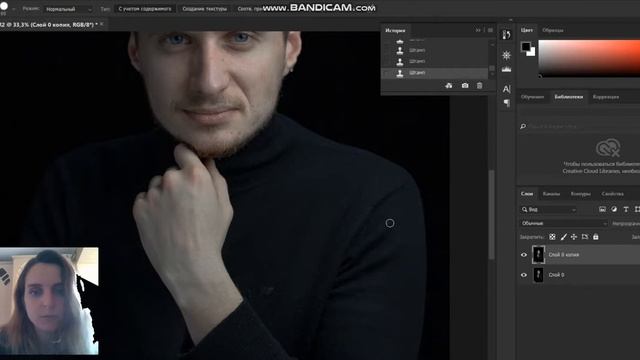Select the 'Слой 0' layer thumbnail
The image size is (640, 360).
click(x=539, y=275)
